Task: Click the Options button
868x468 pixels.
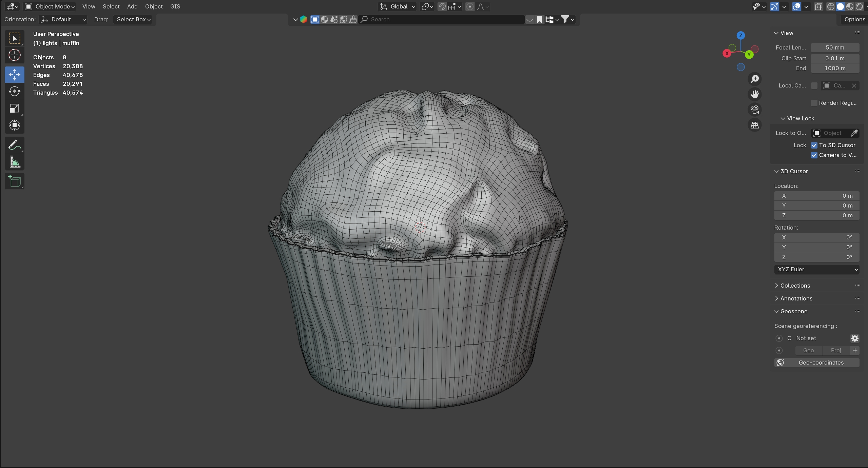Action: (854, 19)
